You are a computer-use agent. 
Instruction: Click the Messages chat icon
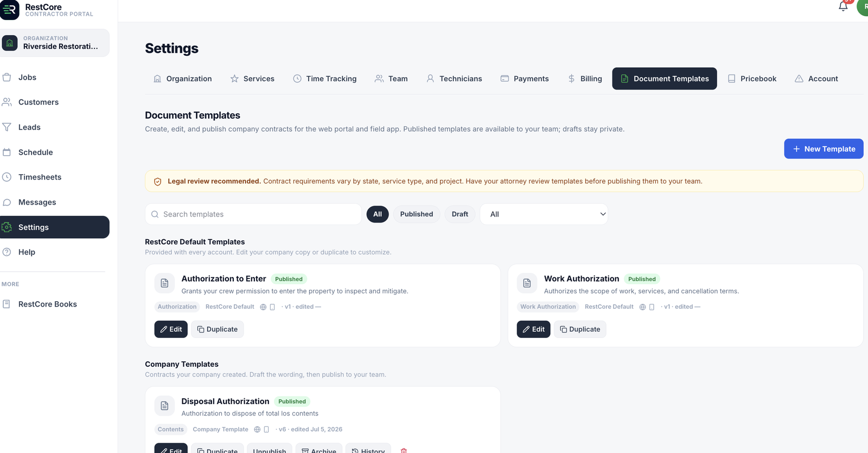click(x=7, y=202)
